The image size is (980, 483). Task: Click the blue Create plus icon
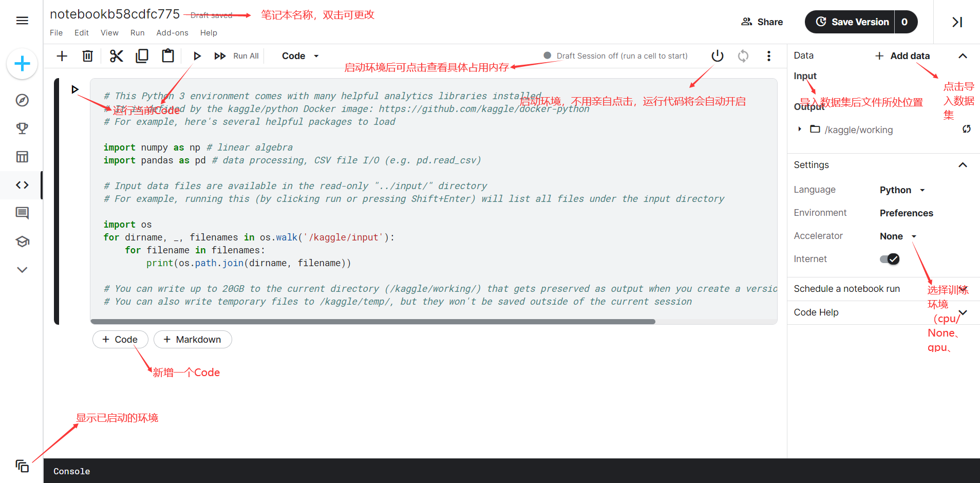[22, 64]
